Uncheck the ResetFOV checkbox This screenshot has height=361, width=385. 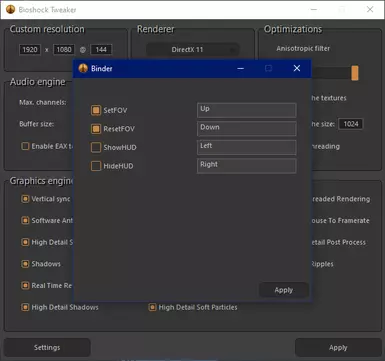click(x=96, y=129)
